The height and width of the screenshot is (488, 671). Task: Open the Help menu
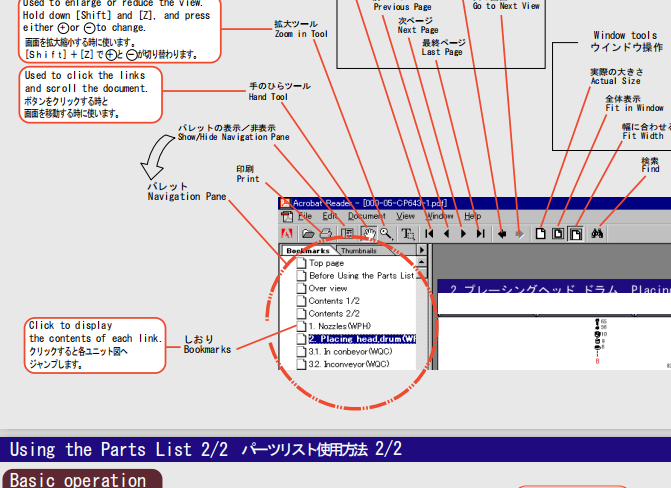pyautogui.click(x=472, y=216)
